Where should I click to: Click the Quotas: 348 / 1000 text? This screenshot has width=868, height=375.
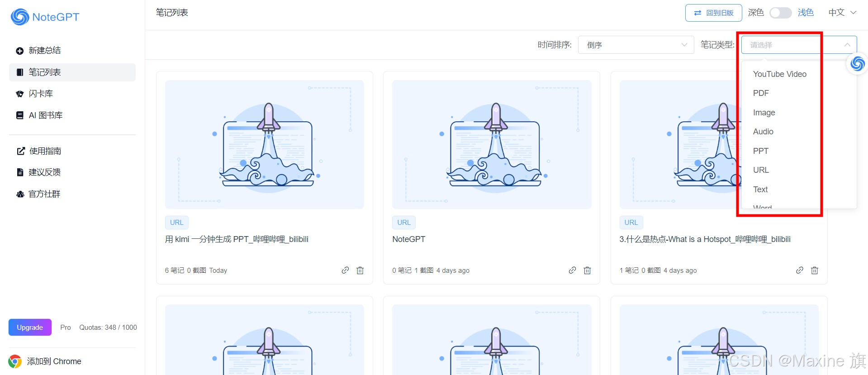[x=108, y=328]
